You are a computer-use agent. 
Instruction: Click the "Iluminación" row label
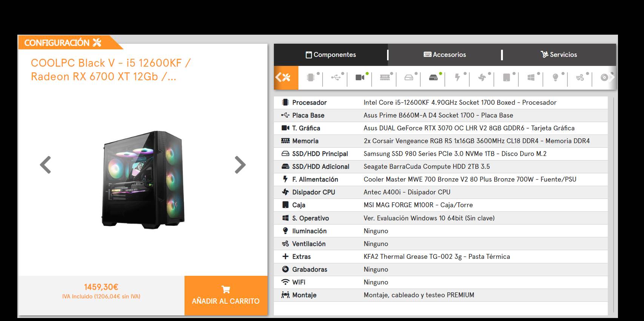tap(309, 231)
